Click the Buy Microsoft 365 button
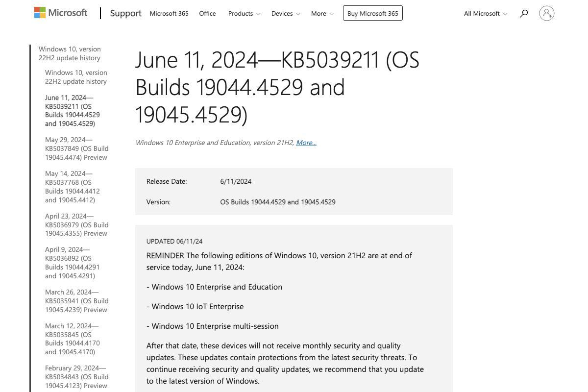This screenshot has height=392, width=588. (x=373, y=13)
